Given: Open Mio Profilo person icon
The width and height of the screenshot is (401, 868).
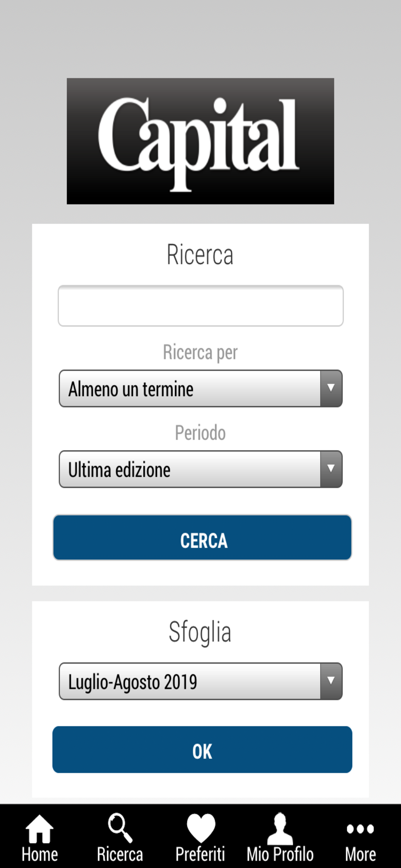Looking at the screenshot, I should click(280, 828).
